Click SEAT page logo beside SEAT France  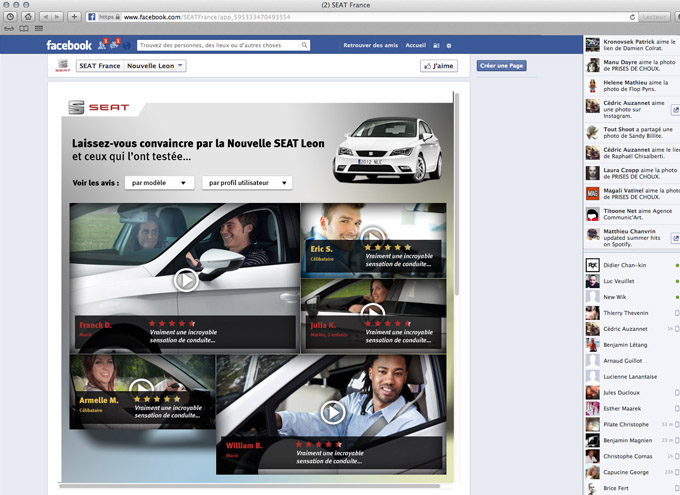pyautogui.click(x=62, y=66)
